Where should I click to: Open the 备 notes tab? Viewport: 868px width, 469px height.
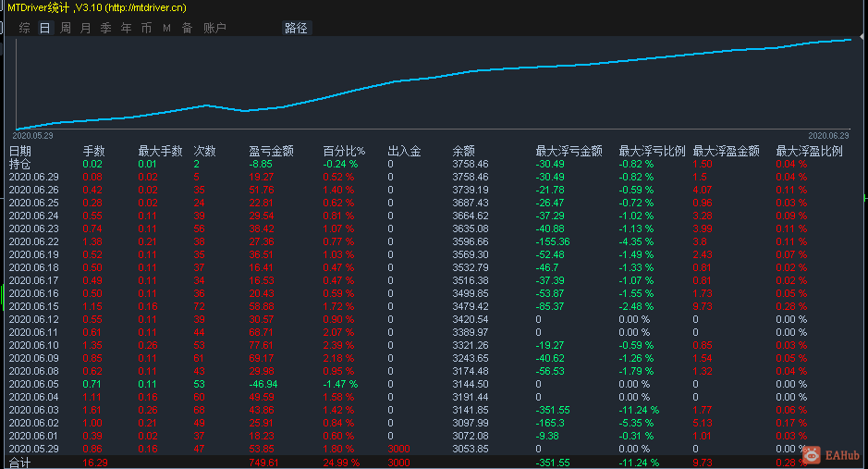[x=187, y=29]
